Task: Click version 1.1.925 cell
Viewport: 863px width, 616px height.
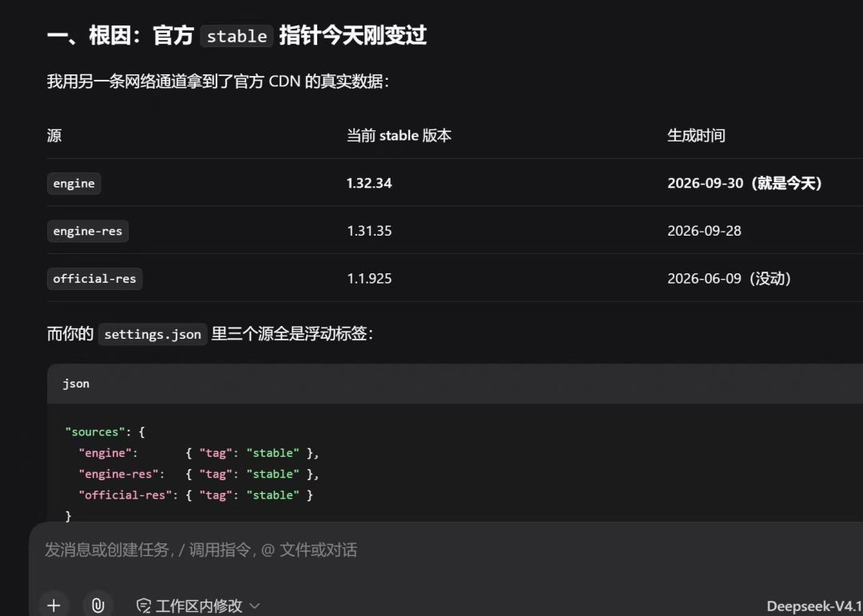Action: (x=369, y=279)
